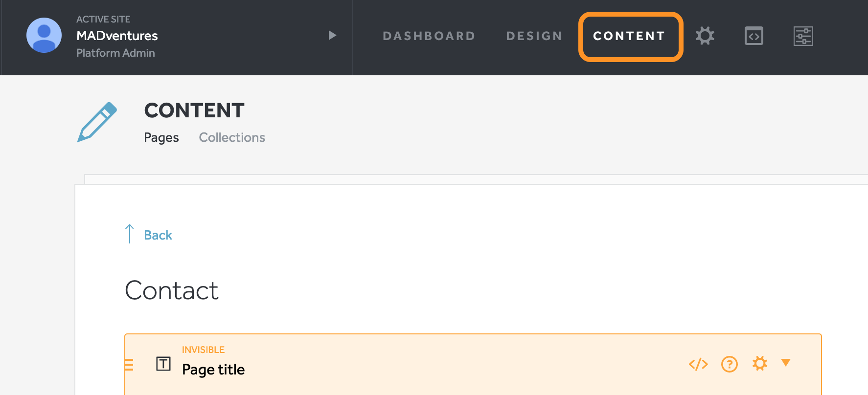This screenshot has width=868, height=395.
Task: Switch to the Dashboard tab
Action: pos(429,36)
